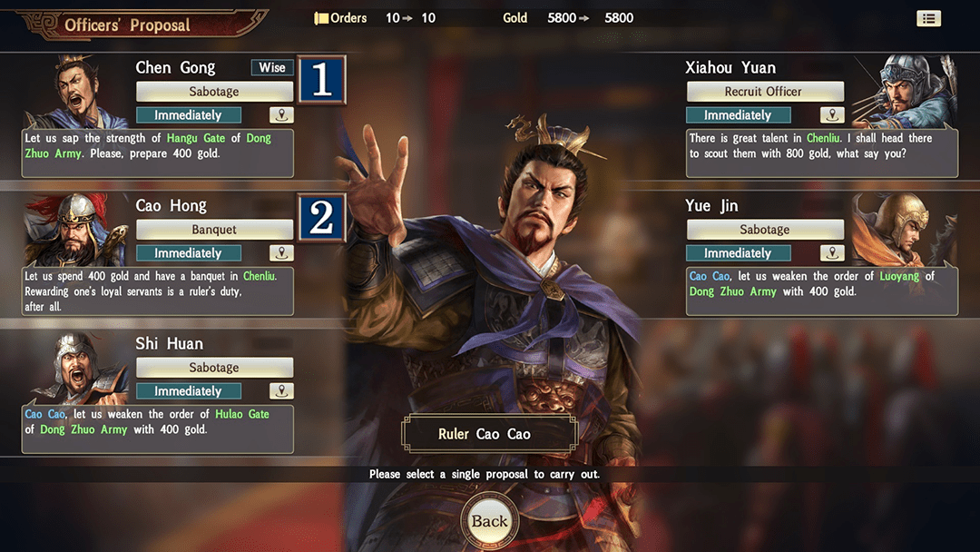Open the list menu icon at top right
This screenshot has width=980, height=552.
coord(928,19)
